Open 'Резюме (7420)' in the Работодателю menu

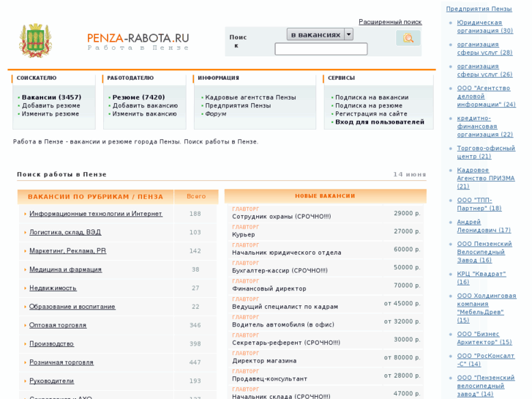click(x=138, y=97)
